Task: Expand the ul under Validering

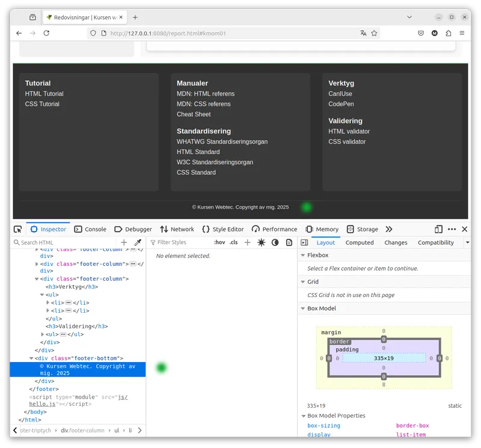Action: pyautogui.click(x=43, y=334)
